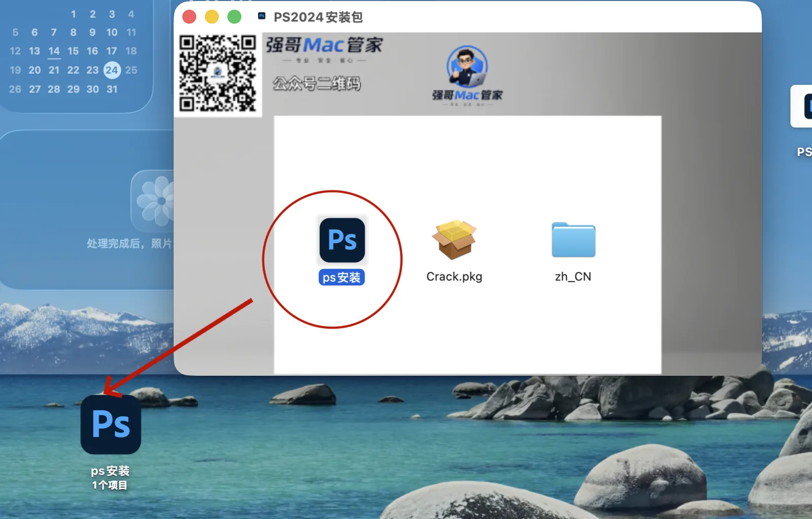Click the ps安装 file name label in the window
This screenshot has width=812, height=519.
[342, 277]
